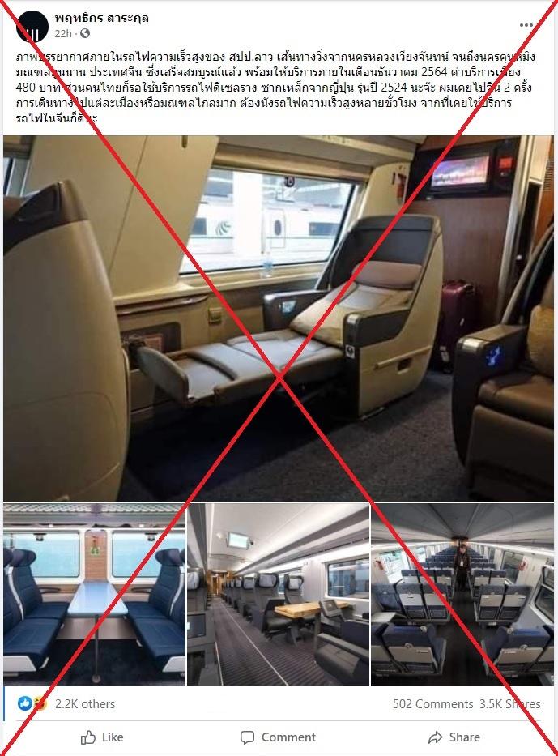The height and width of the screenshot is (756, 558).
Task: Open the photo with person standing in aisle
Action: point(462,594)
